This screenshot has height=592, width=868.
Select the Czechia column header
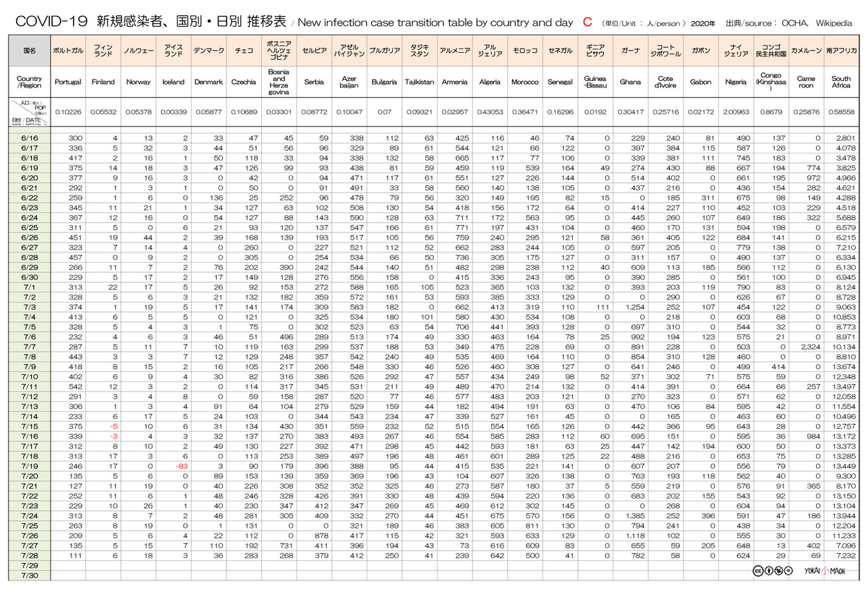click(244, 82)
